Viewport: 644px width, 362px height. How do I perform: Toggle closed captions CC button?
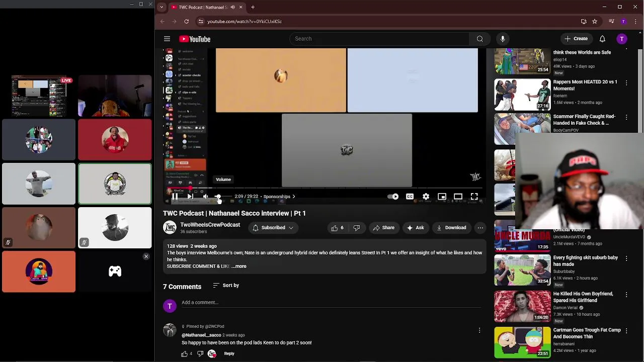(410, 197)
